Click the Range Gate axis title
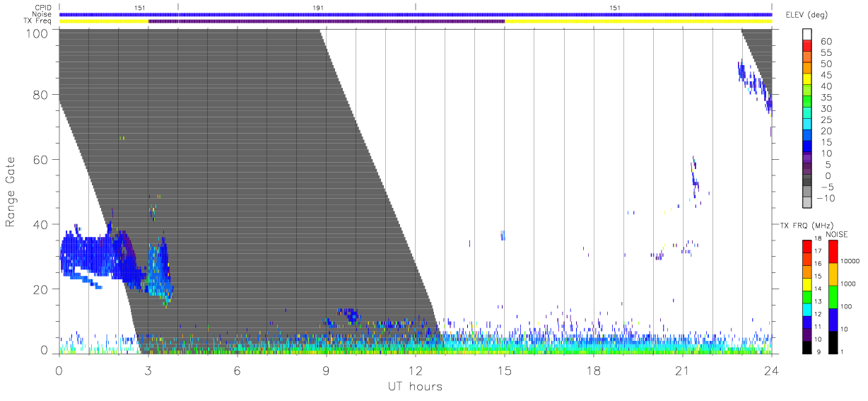The height and width of the screenshot is (401, 868). (11, 191)
